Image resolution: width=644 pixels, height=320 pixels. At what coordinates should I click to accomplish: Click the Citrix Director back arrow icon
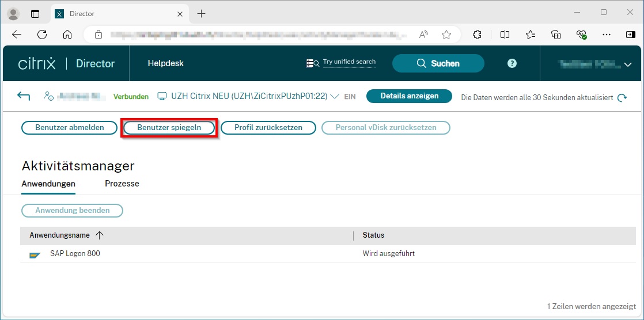coord(24,96)
